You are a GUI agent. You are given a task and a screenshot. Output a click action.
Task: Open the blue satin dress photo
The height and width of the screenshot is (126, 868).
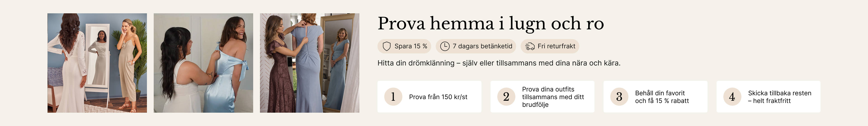tap(203, 63)
